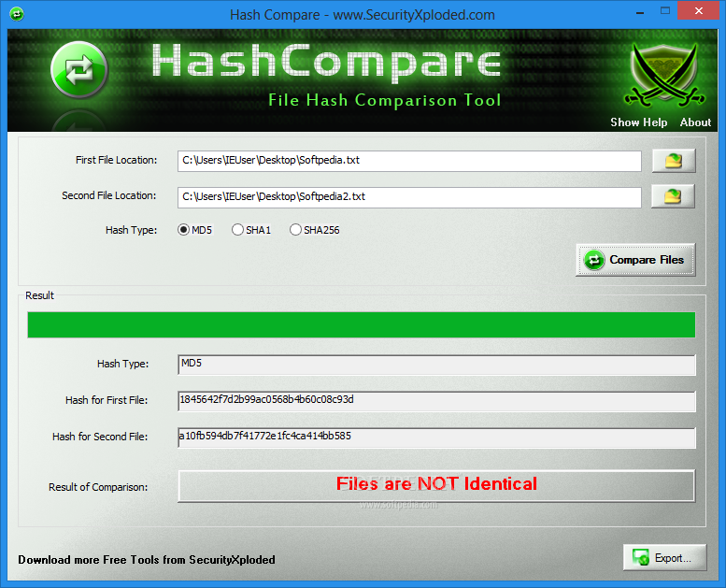The image size is (726, 588).
Task: Click the green HashCompare logo in banner
Action: click(x=79, y=69)
